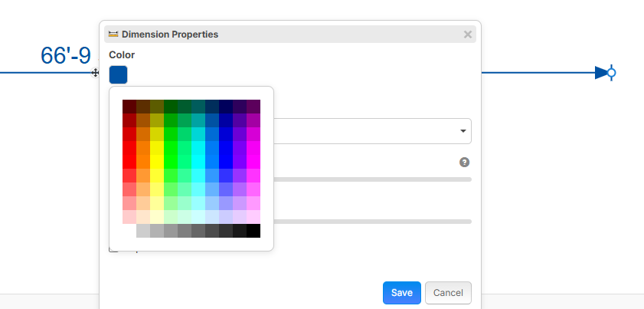Click the current blue Color swatch

(x=118, y=74)
